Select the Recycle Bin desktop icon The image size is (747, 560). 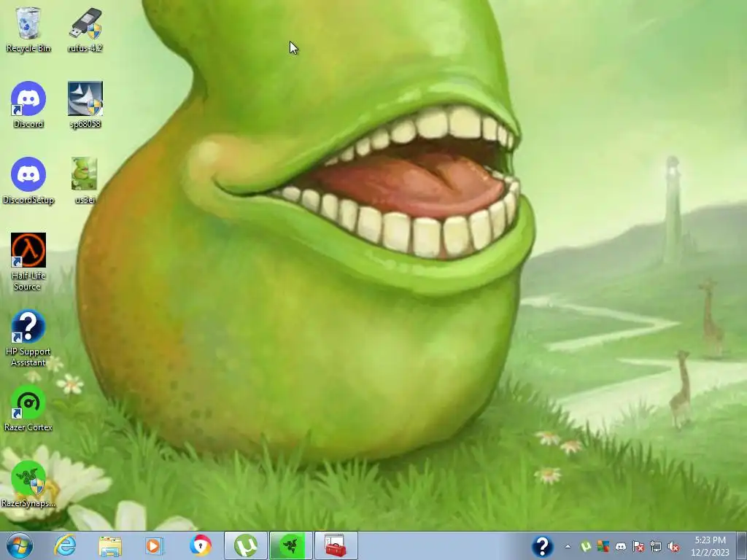pos(28,29)
